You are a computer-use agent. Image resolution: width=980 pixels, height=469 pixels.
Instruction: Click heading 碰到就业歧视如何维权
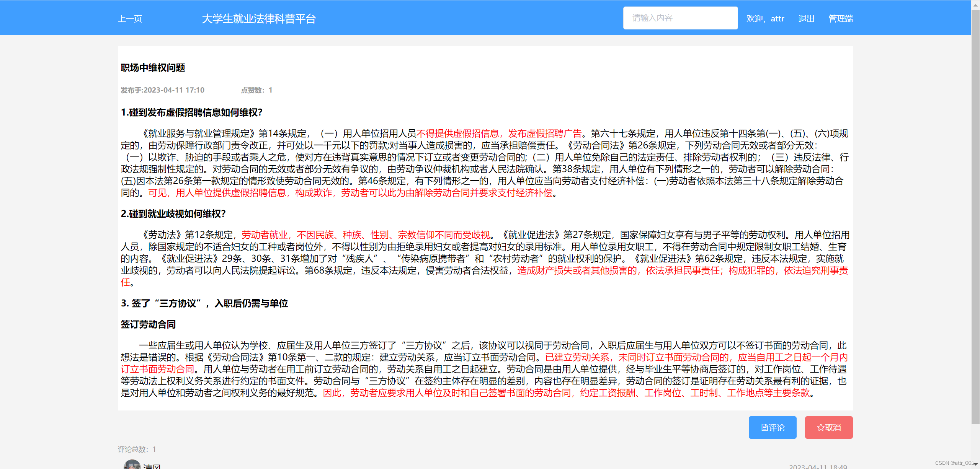(x=173, y=214)
